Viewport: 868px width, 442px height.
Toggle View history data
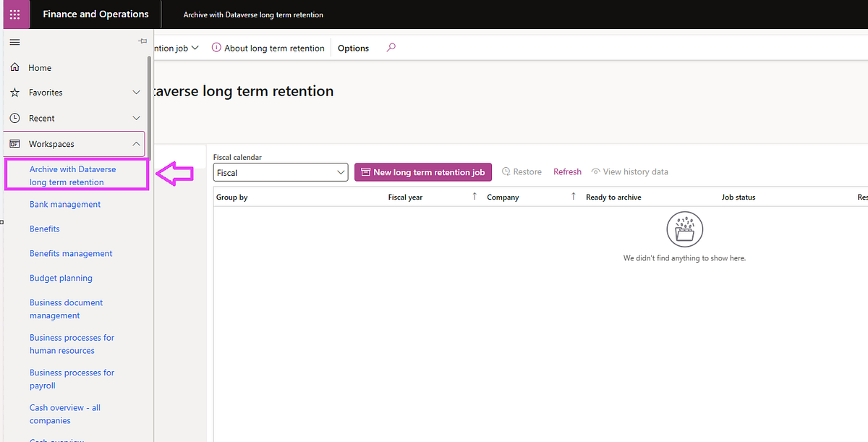[629, 171]
